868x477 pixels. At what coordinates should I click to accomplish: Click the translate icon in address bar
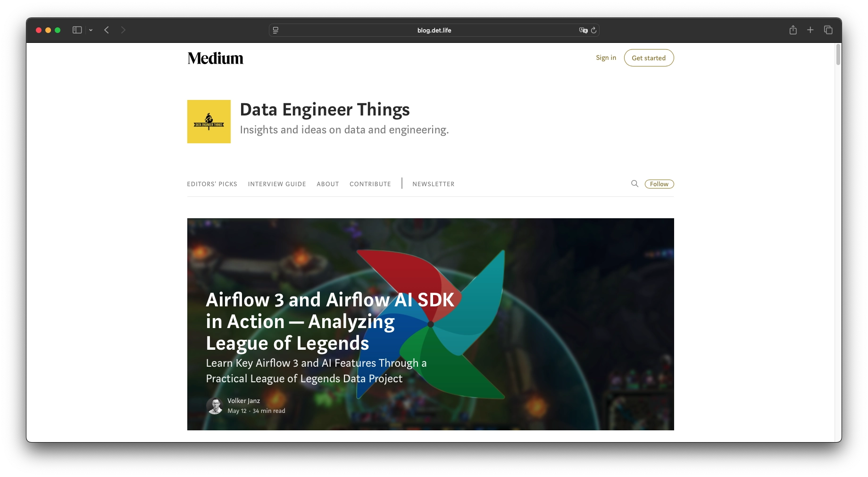tap(583, 30)
